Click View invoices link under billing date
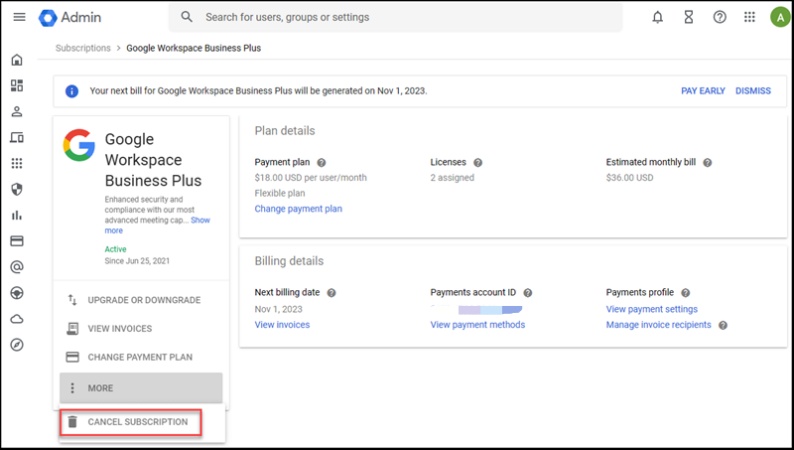This screenshot has height=450, width=794. pyautogui.click(x=282, y=324)
